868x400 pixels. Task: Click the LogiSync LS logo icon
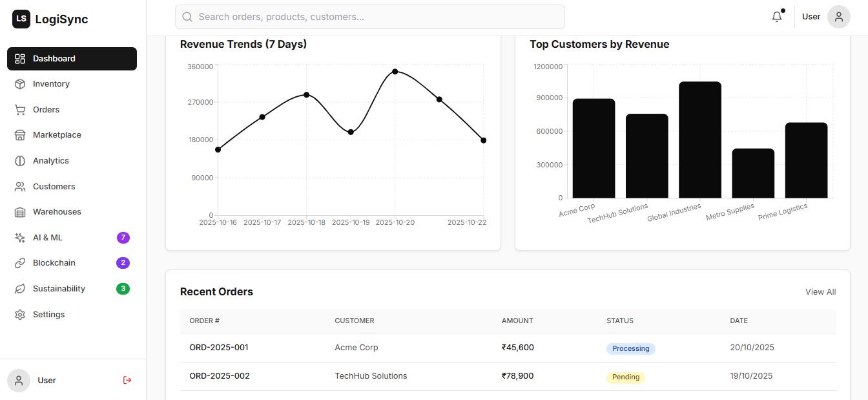(21, 19)
